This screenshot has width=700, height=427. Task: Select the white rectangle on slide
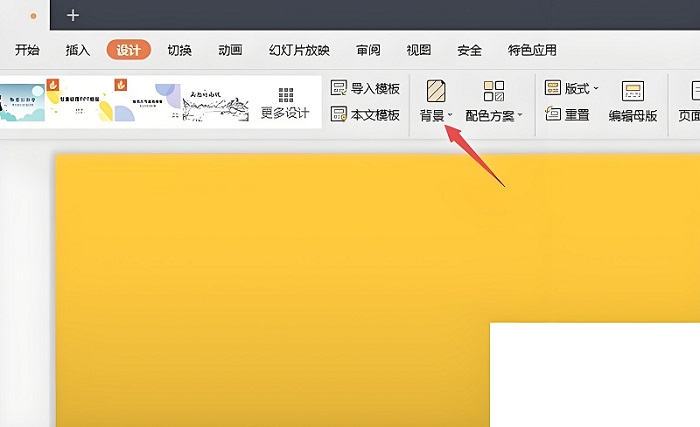pos(595,374)
